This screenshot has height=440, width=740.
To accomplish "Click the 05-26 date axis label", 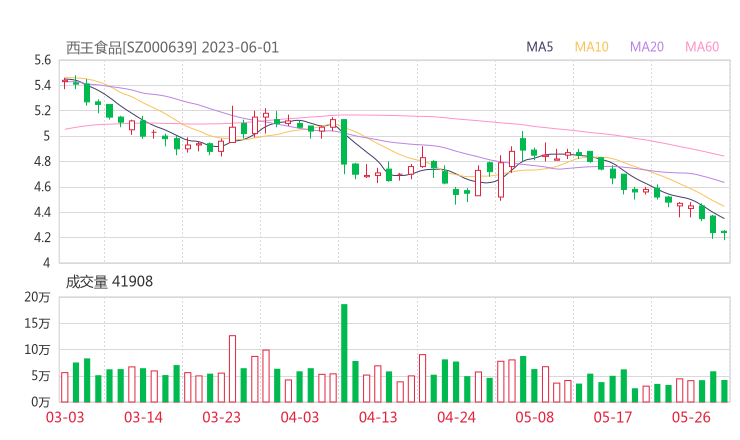I will click(691, 417).
